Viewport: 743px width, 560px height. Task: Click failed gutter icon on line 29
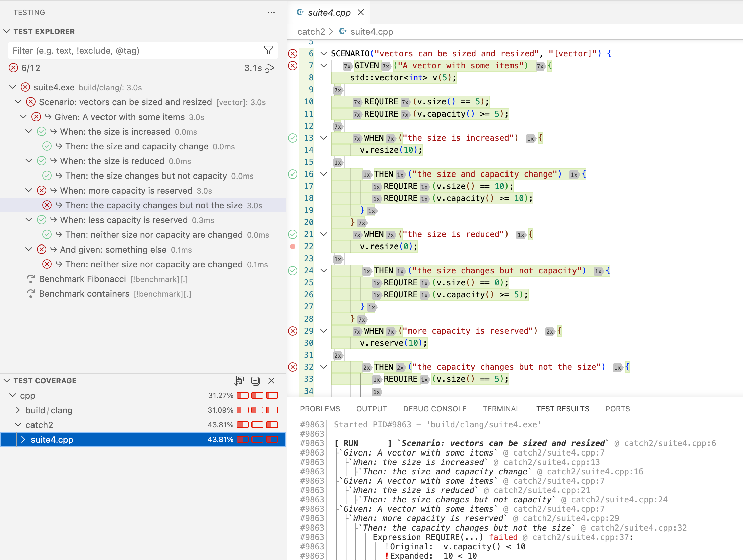point(293,331)
